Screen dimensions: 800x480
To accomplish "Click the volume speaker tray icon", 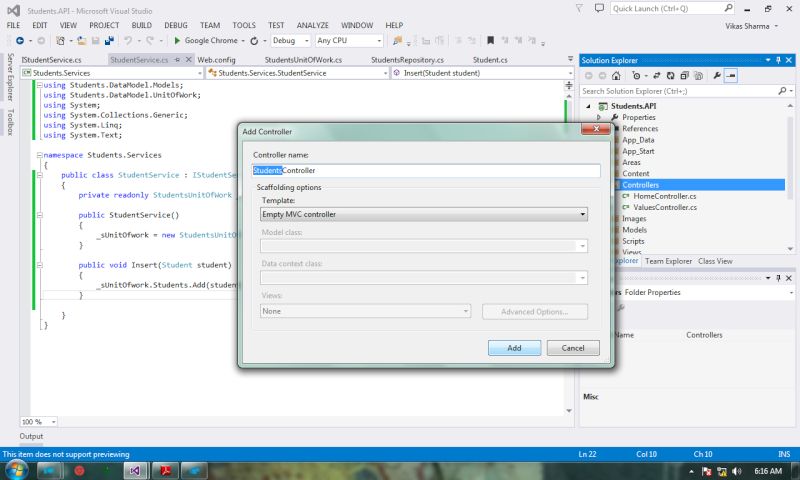I will click(x=737, y=471).
